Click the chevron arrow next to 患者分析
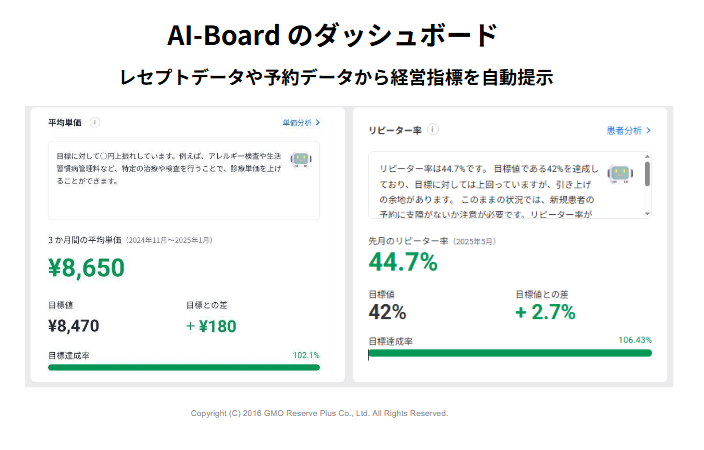This screenshot has height=450, width=704. pos(648,130)
